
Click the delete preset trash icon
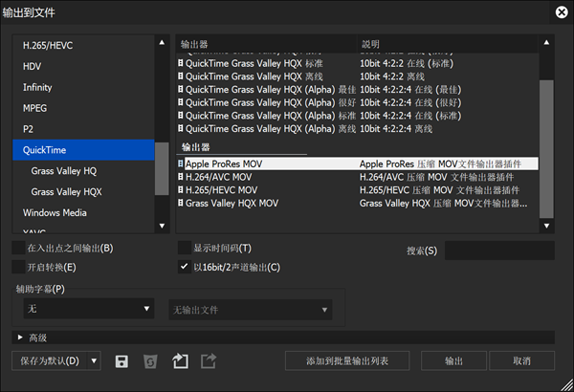coord(150,361)
